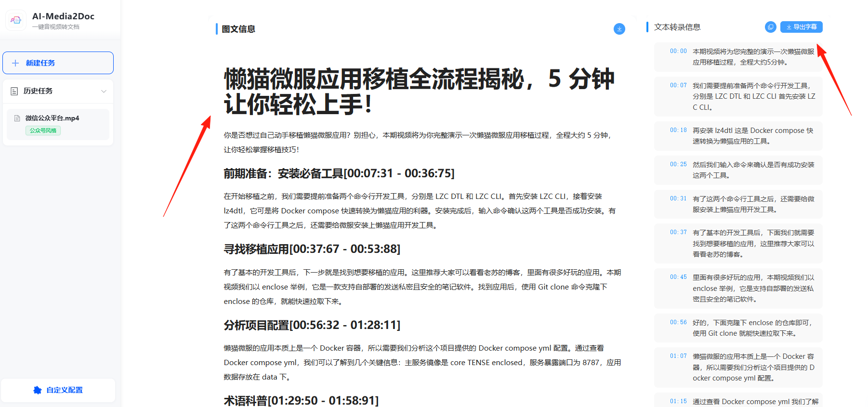Click the 01:07 Docker transcript entry
The height and width of the screenshot is (407, 868).
coord(738,368)
